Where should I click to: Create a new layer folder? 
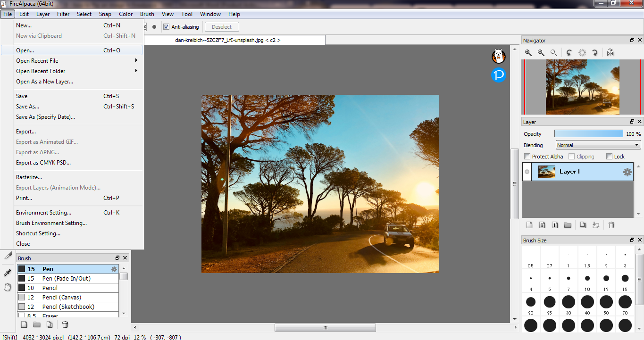coord(568,225)
